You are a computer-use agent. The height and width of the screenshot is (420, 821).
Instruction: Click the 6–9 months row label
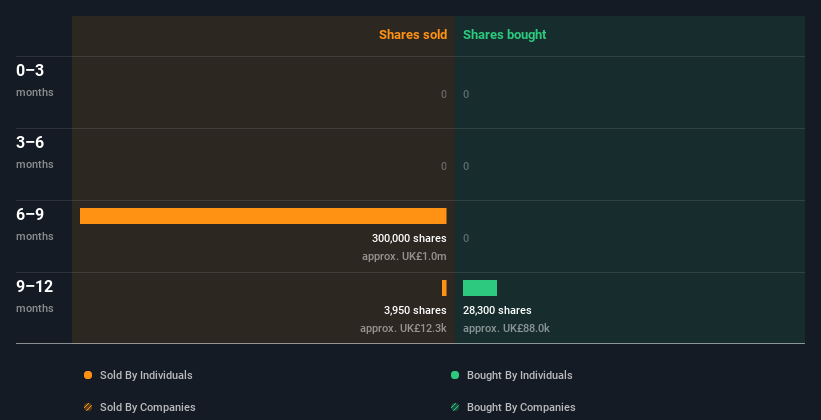click(35, 224)
